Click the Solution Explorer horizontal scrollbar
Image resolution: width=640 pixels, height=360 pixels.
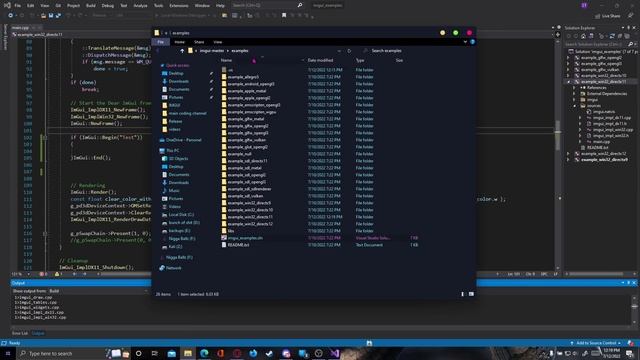pos(596,274)
